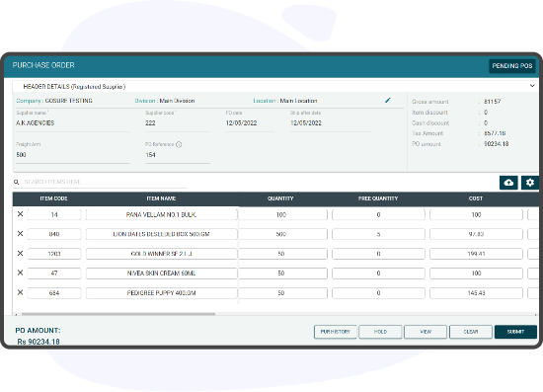
Task: Open the Pur History button
Action: click(336, 332)
